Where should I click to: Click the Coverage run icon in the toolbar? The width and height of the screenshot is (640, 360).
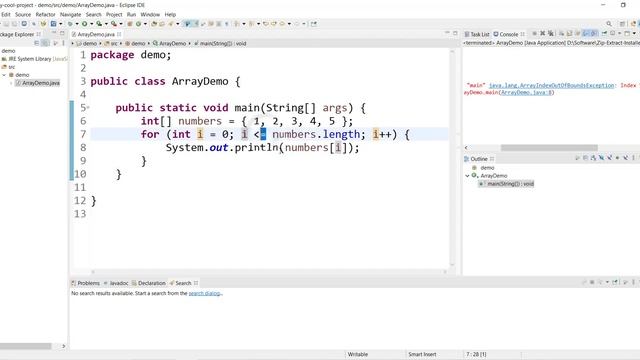(x=99, y=24)
